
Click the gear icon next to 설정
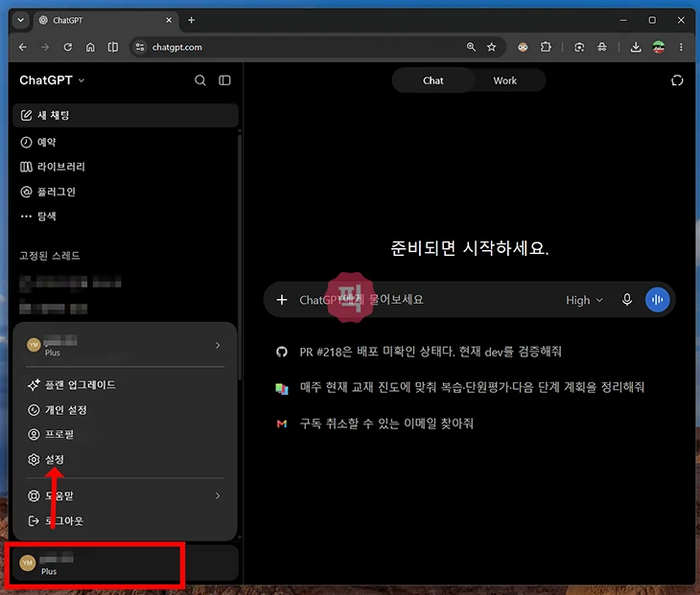pos(34,459)
